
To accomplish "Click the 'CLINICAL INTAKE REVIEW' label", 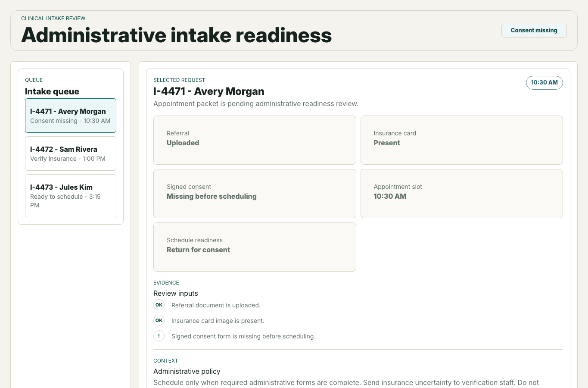I will [x=53, y=19].
